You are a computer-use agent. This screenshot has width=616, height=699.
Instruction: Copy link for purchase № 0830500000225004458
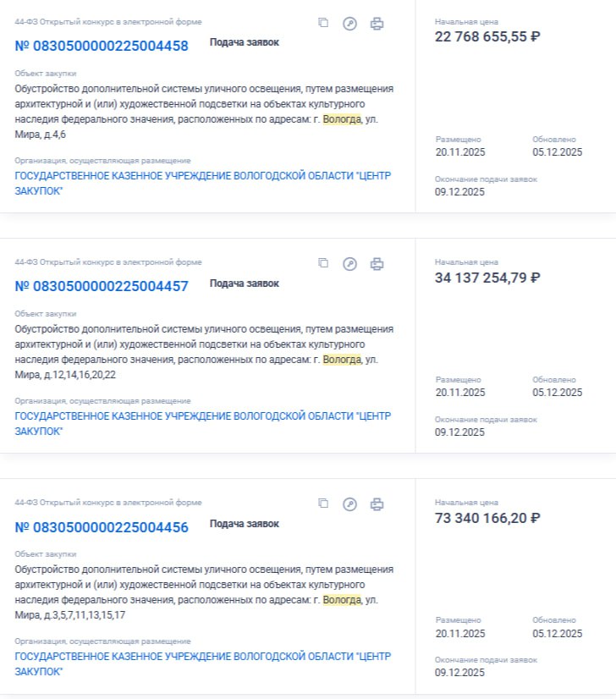pos(323,24)
